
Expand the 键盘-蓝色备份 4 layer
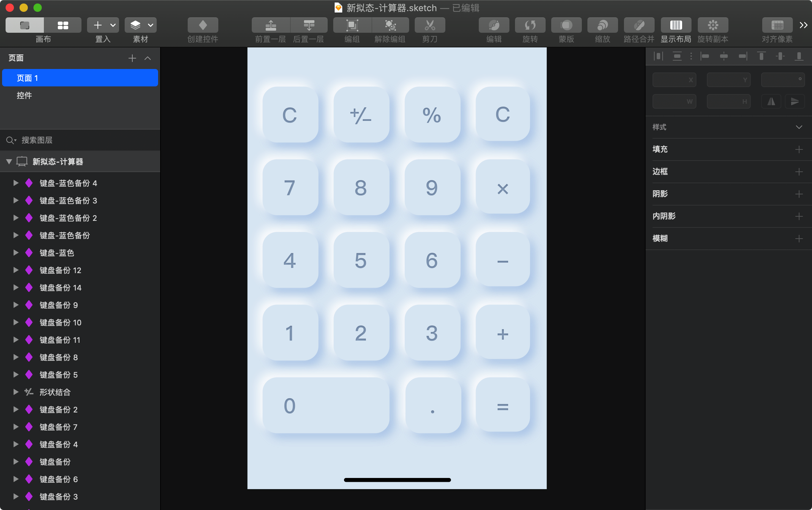pos(16,183)
